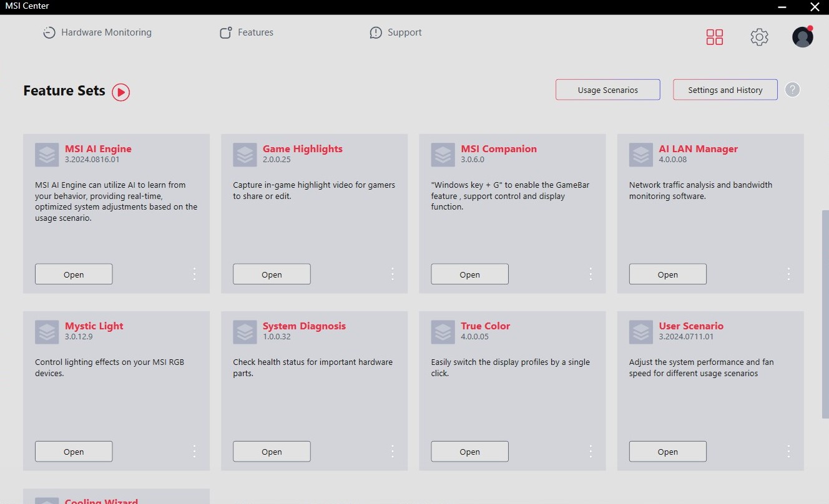Screen dimensions: 829x504
Task: Play the Feature Sets intro video
Action: tap(120, 92)
